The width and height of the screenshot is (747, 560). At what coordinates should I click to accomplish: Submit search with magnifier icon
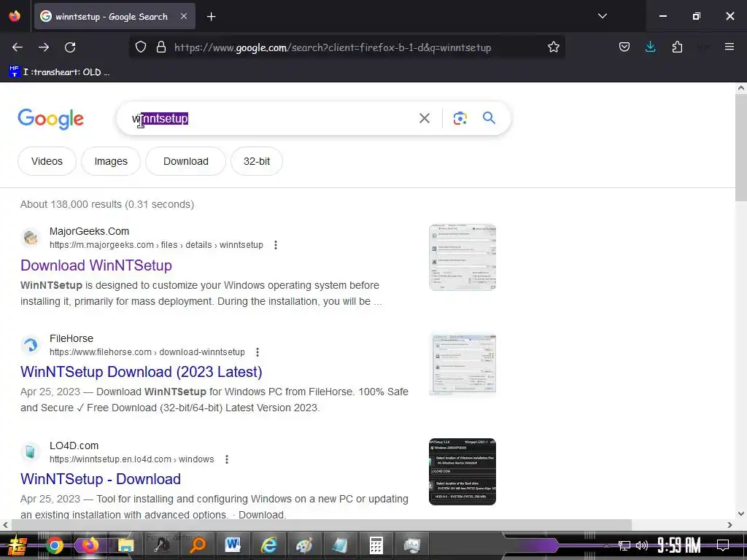pyautogui.click(x=489, y=118)
